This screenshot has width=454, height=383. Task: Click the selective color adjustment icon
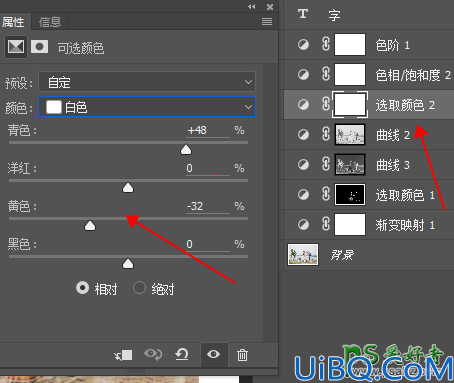[16, 47]
